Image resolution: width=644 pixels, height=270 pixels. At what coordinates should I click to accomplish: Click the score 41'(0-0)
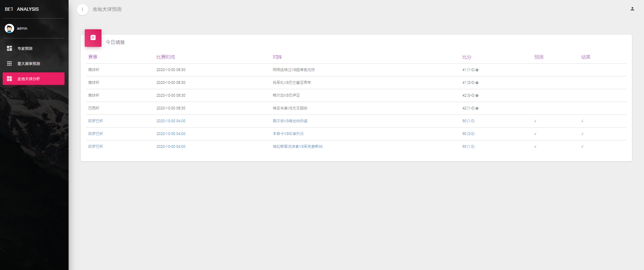pos(469,83)
